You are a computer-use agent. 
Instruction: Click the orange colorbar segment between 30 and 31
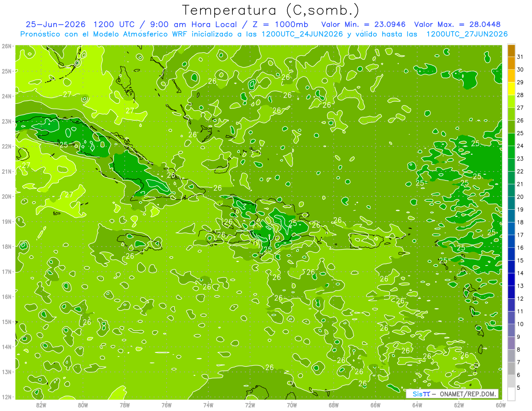click(511, 63)
